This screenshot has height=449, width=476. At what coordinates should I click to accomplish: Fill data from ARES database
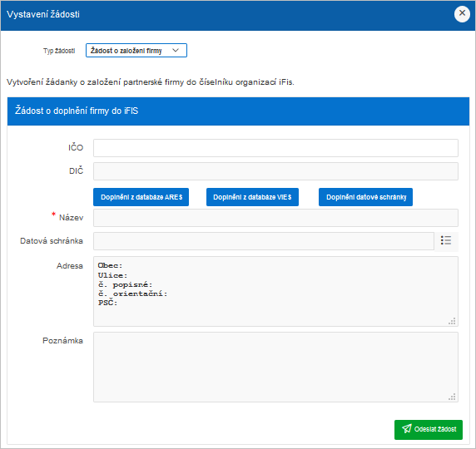pyautogui.click(x=141, y=197)
